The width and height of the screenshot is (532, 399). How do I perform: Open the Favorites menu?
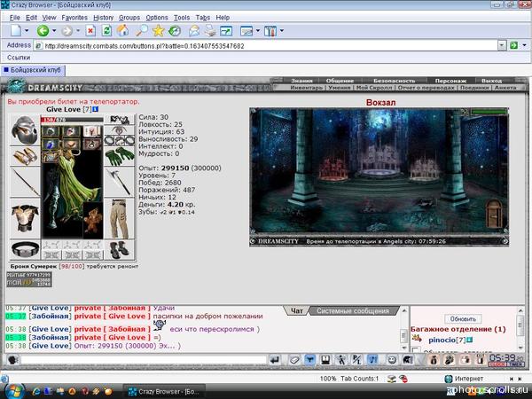[x=74, y=18]
